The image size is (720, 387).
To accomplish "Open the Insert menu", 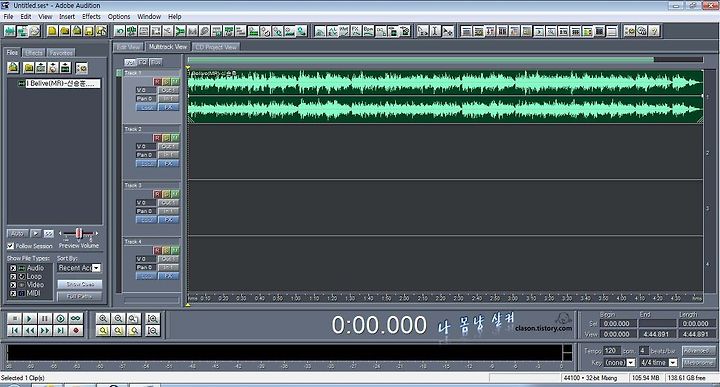I will point(67,17).
